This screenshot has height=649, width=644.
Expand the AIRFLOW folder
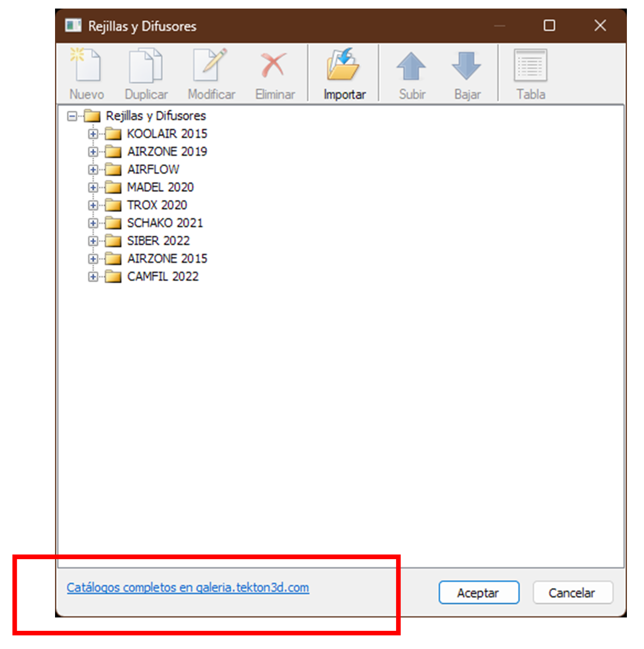coord(93,169)
